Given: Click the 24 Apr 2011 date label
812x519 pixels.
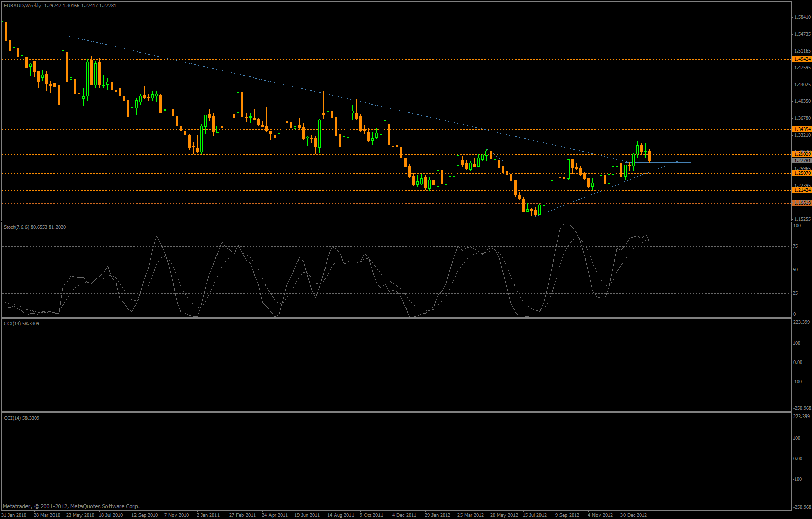Looking at the screenshot, I should [275, 515].
